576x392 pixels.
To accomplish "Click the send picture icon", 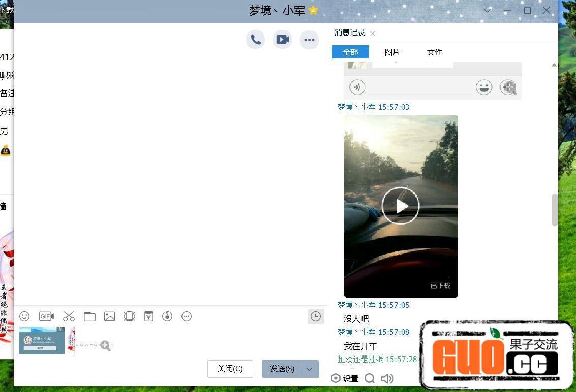I will pos(109,316).
